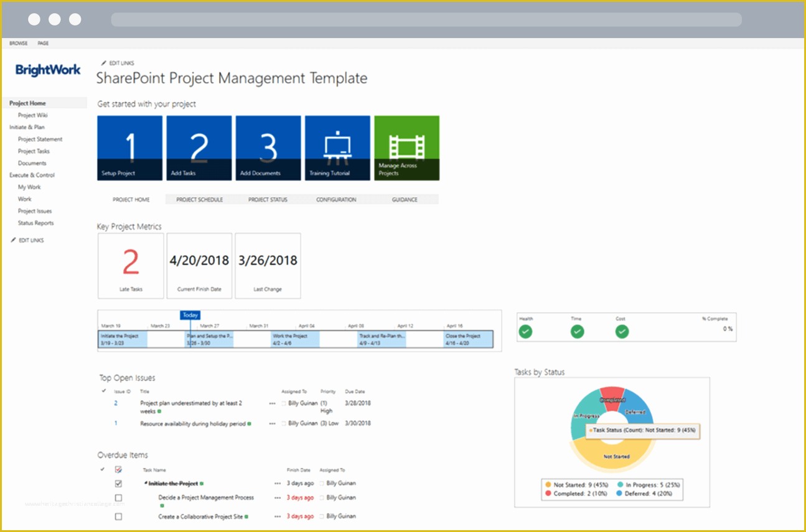Image resolution: width=806 pixels, height=532 pixels.
Task: Click the Current Finish Date metric tile
Action: click(x=199, y=266)
